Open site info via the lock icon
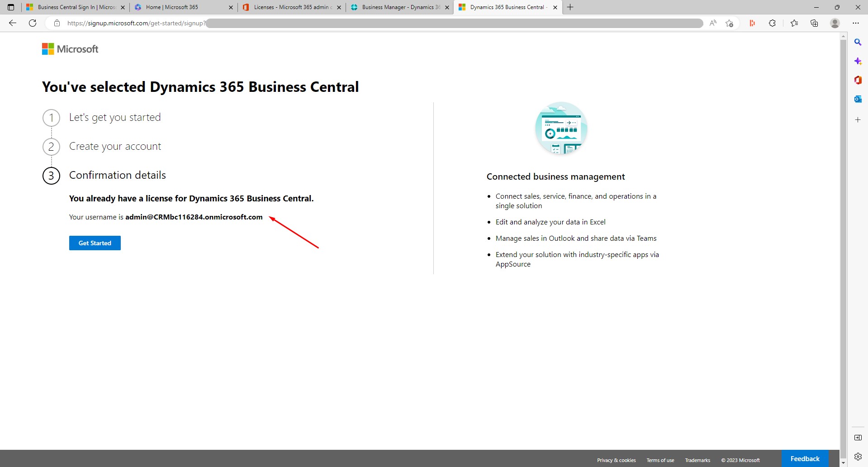Viewport: 868px width, 467px height. pos(57,23)
